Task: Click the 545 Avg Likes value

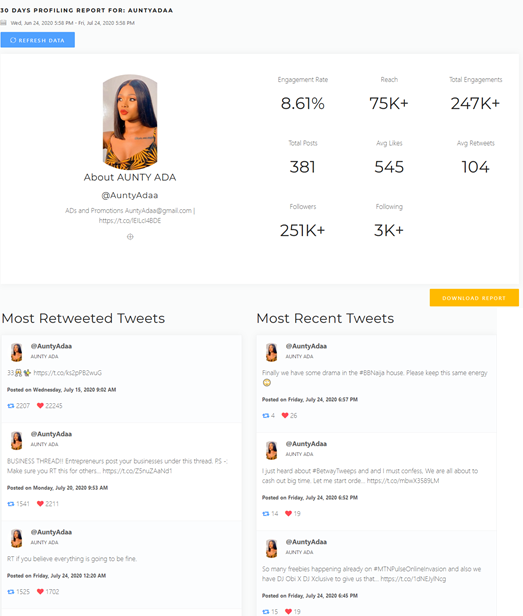Action: click(389, 167)
